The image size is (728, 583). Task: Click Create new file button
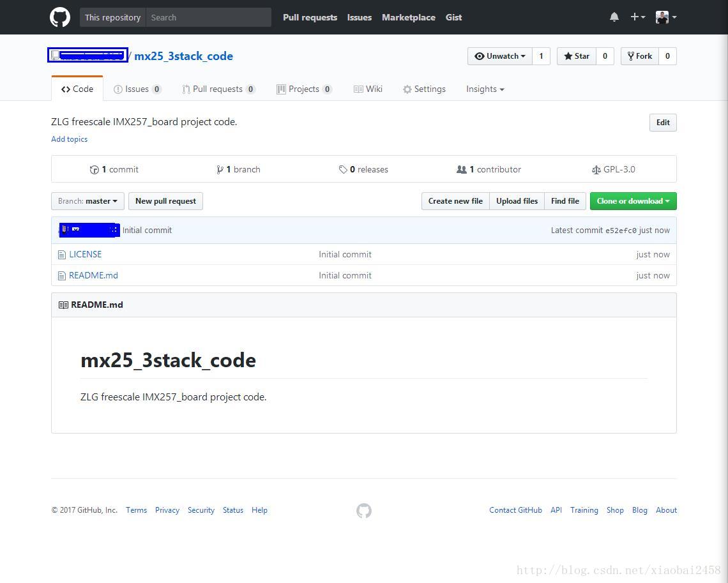point(455,201)
